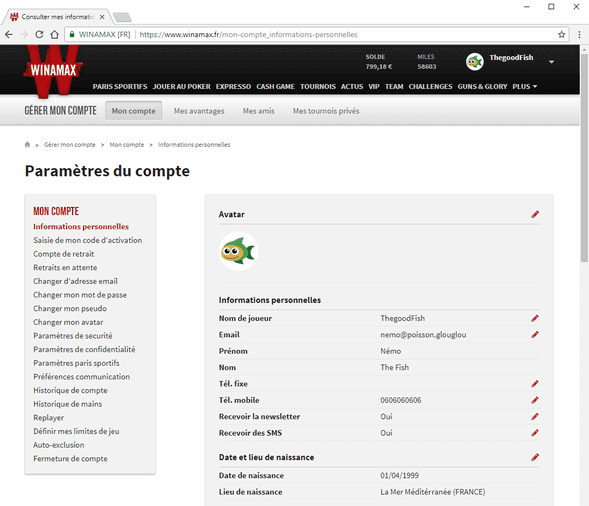The height and width of the screenshot is (506, 589).
Task: Open CHALLENGES from the nav bar
Action: point(430,86)
